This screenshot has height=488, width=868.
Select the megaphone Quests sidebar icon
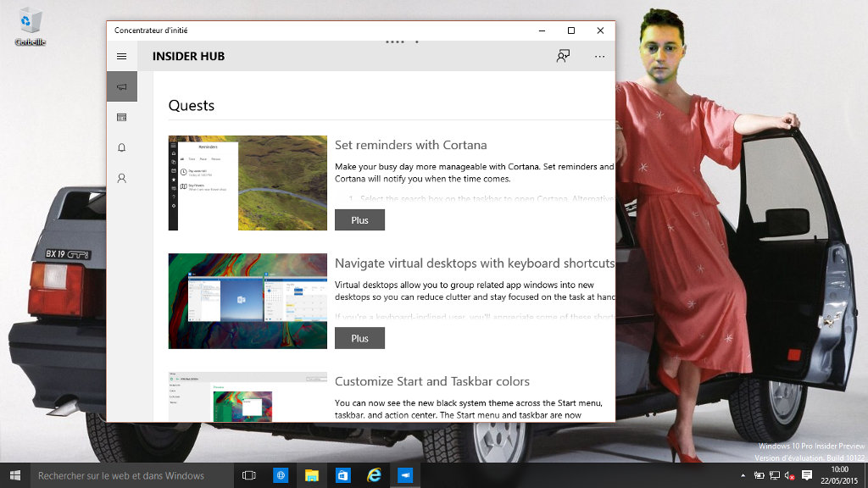(x=122, y=86)
